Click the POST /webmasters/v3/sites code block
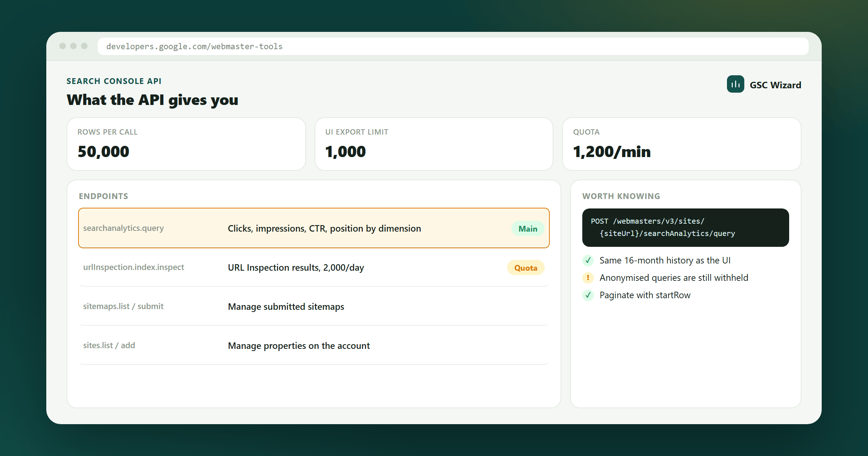Image resolution: width=868 pixels, height=456 pixels. coord(685,227)
